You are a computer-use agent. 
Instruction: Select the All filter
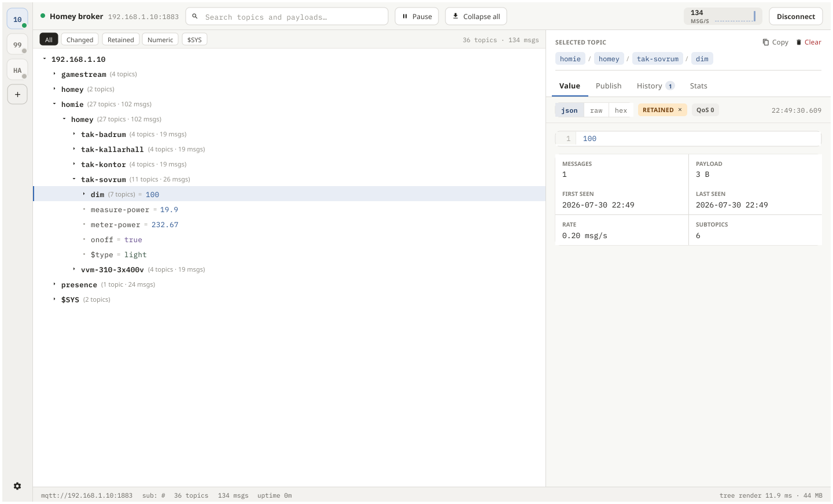pos(49,39)
